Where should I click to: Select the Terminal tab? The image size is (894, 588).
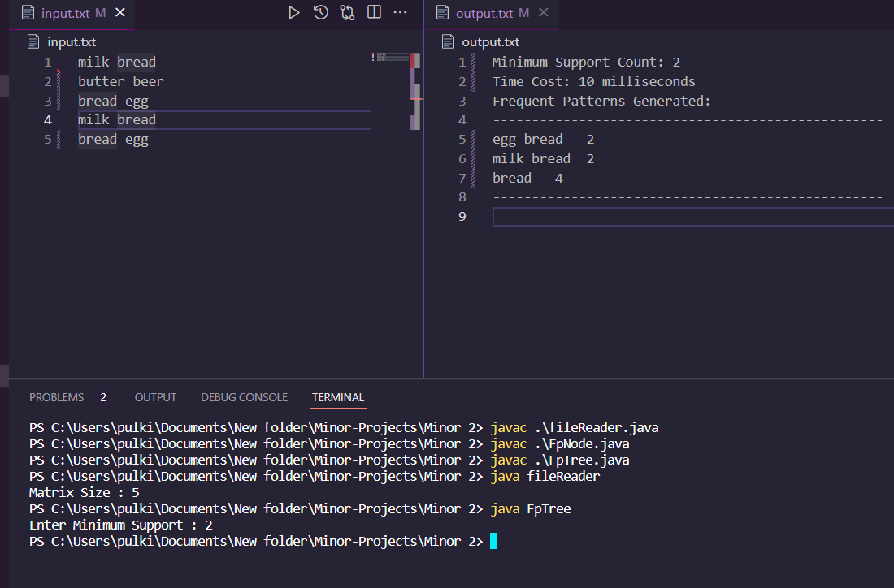click(337, 397)
